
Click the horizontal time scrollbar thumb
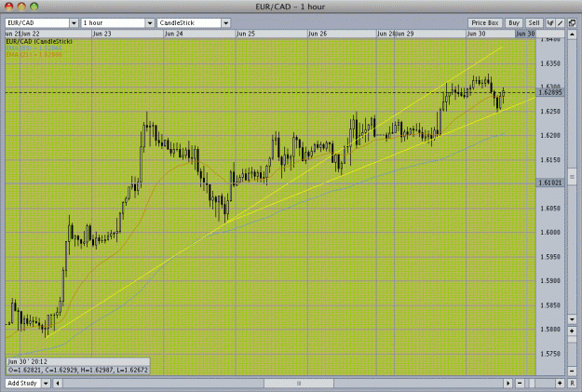(x=299, y=383)
